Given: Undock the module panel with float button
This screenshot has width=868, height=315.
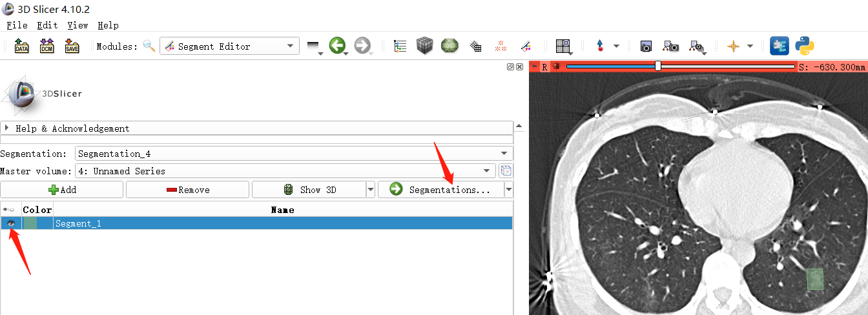Looking at the screenshot, I should pyautogui.click(x=510, y=66).
